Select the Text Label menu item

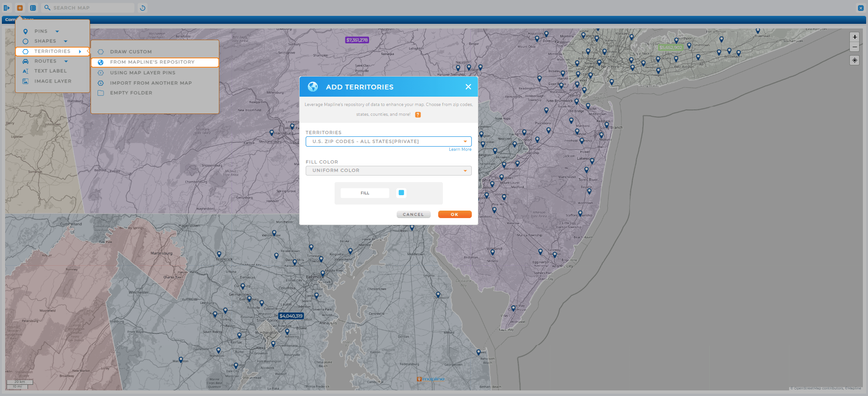click(x=50, y=71)
